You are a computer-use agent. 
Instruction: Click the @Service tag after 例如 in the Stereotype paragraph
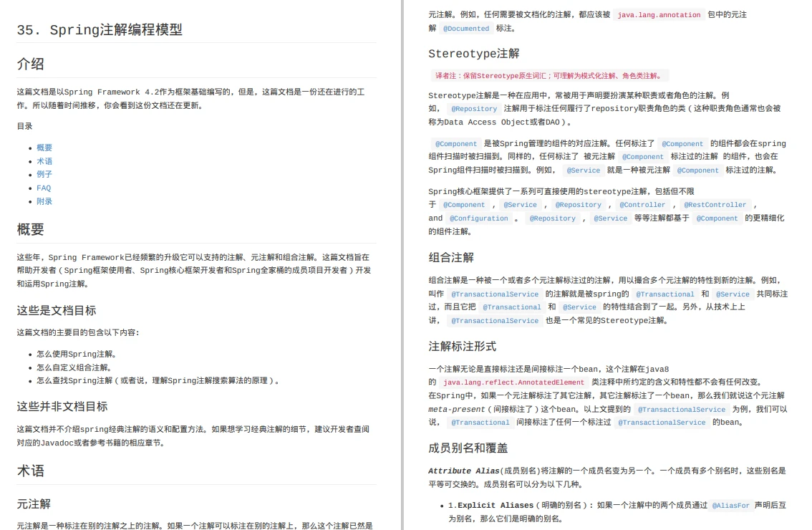583,170
